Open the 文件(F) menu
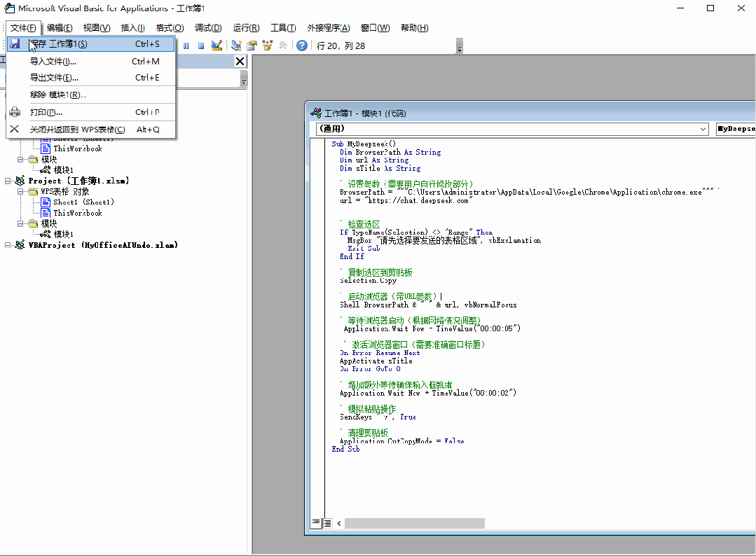The image size is (756, 556). 23,27
